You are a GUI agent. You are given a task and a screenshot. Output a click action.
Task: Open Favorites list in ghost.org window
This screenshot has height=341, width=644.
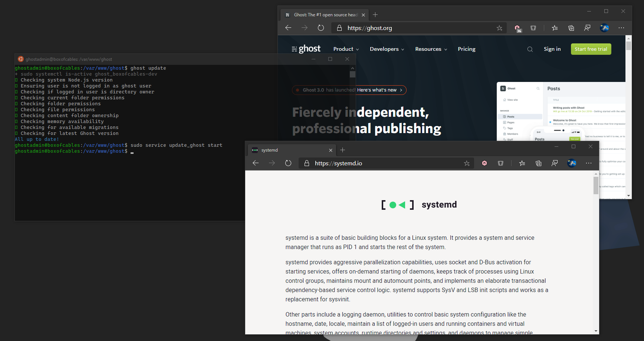[555, 28]
